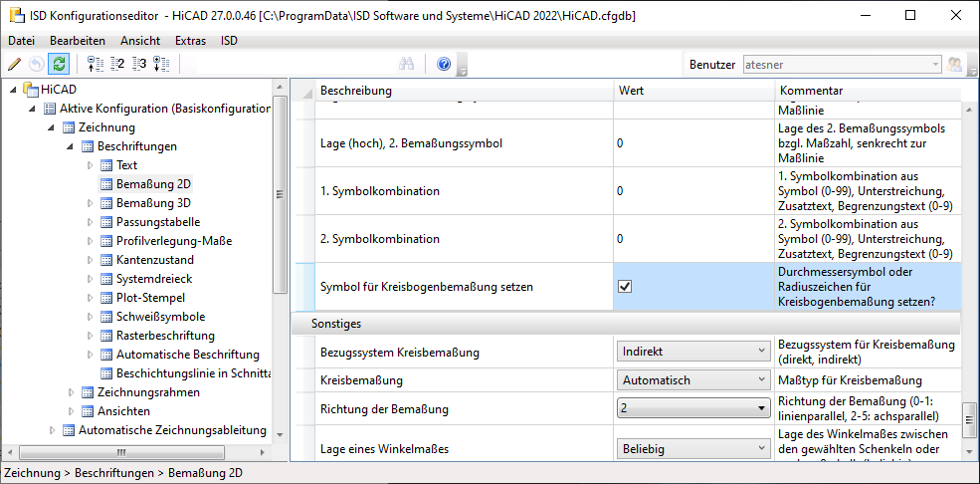Expand the Text tree node
The image size is (980, 484).
[x=90, y=165]
